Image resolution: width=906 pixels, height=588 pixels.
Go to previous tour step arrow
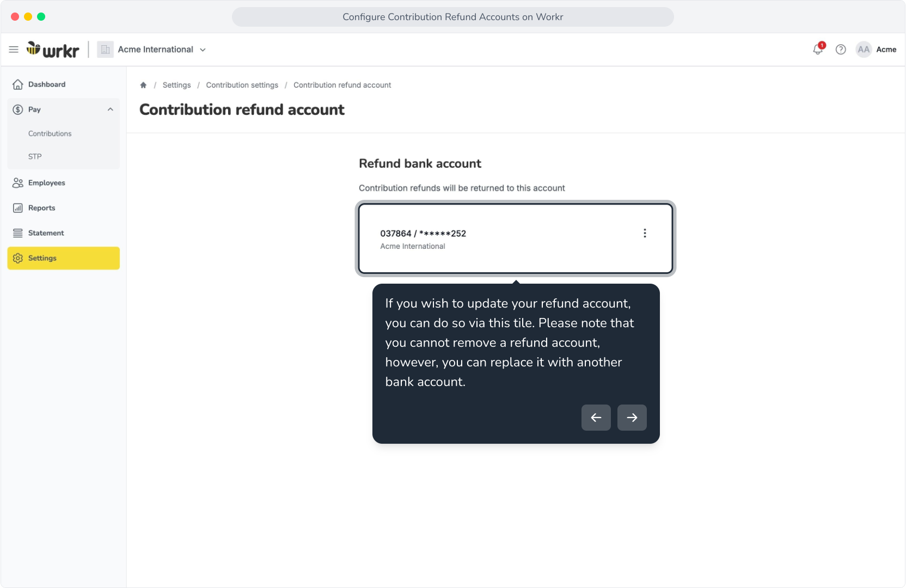[596, 418]
